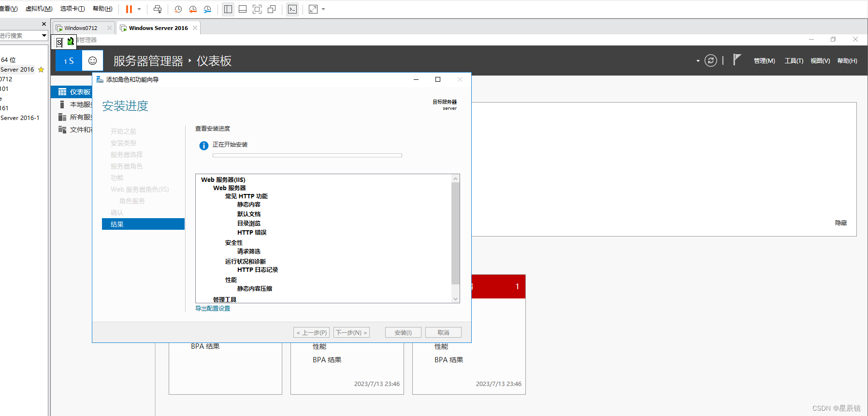Take a snapshot of this virtual machine

click(178, 9)
